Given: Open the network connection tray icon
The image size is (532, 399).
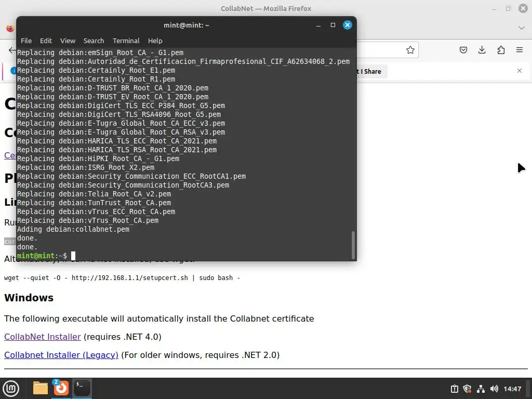Looking at the screenshot, I should coord(481,389).
